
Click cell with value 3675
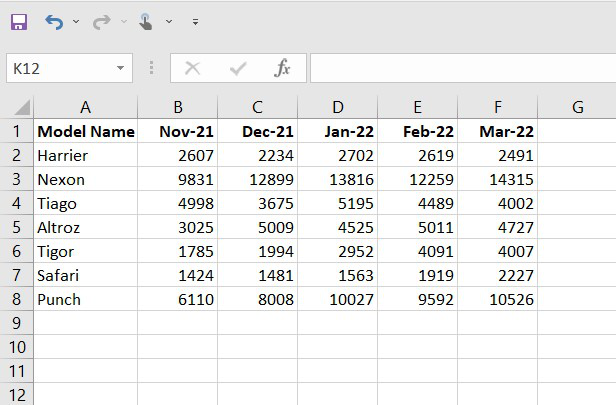(258, 203)
